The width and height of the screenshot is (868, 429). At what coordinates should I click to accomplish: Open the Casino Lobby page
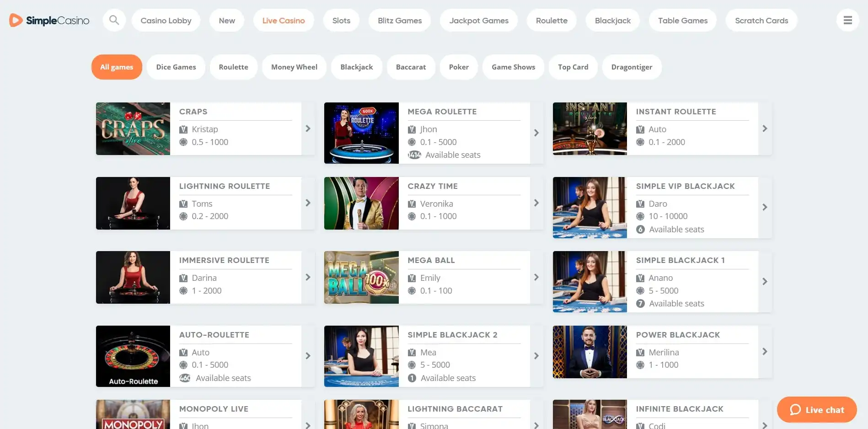coord(166,21)
